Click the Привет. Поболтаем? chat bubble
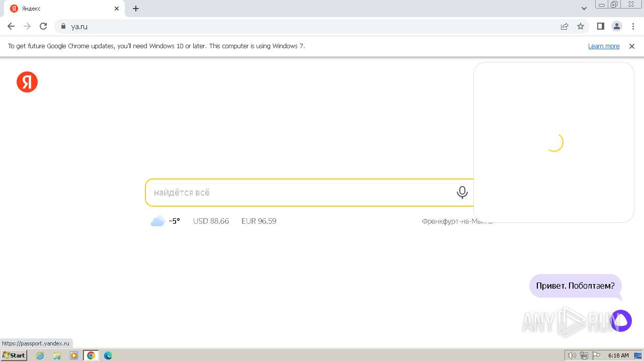This screenshot has height=362, width=644. point(576,286)
